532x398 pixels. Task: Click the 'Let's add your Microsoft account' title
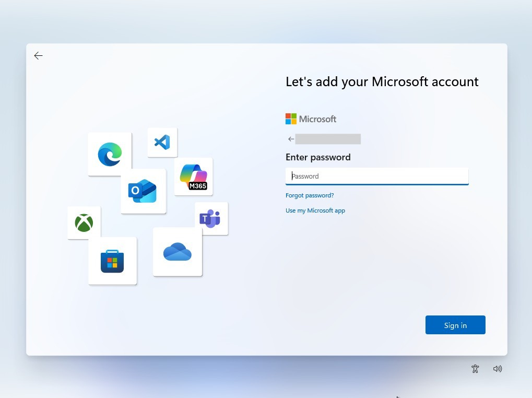(x=382, y=82)
